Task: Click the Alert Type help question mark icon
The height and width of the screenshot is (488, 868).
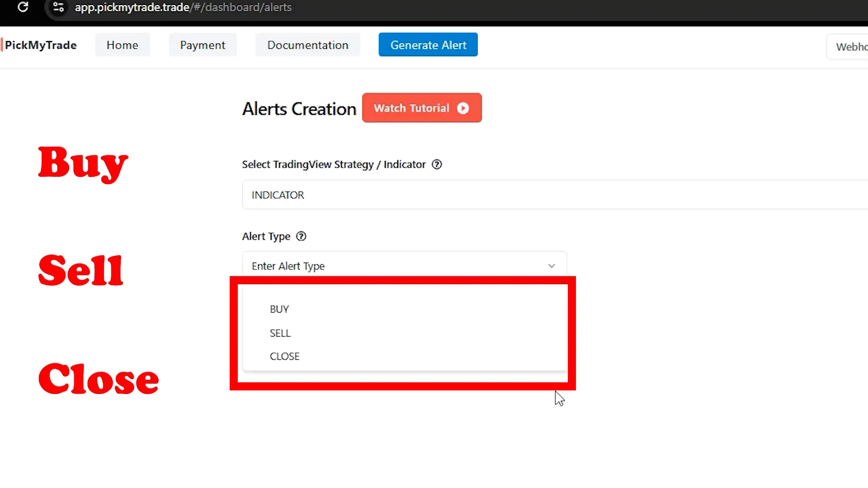Action: 301,236
